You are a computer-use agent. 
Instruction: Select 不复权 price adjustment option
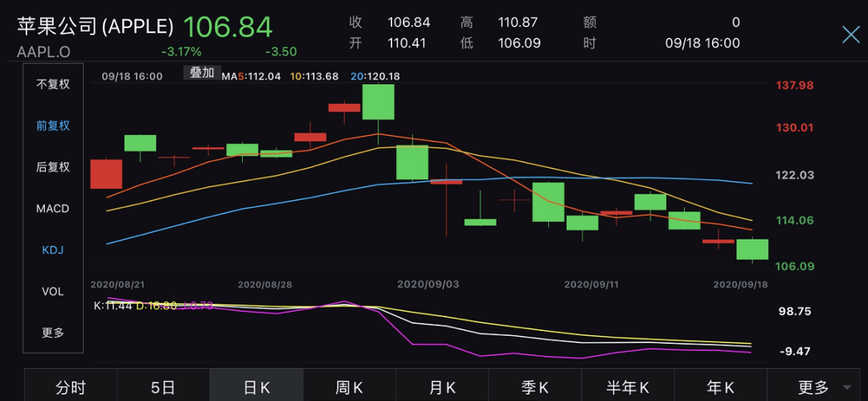coord(53,84)
